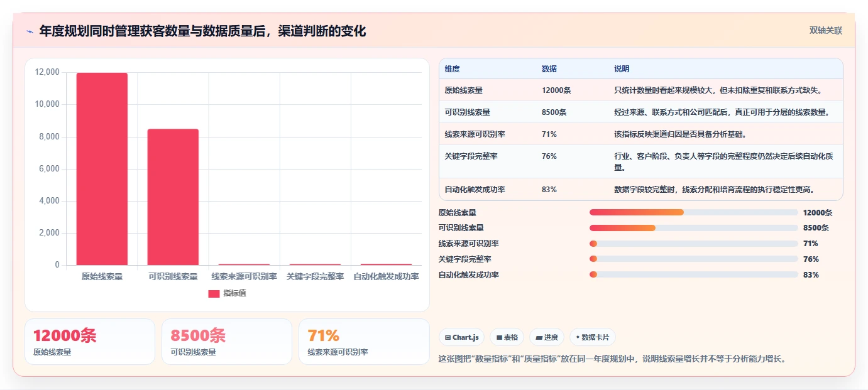
Task: Open the 71% 线索来源可识别率 card
Action: tap(364, 342)
